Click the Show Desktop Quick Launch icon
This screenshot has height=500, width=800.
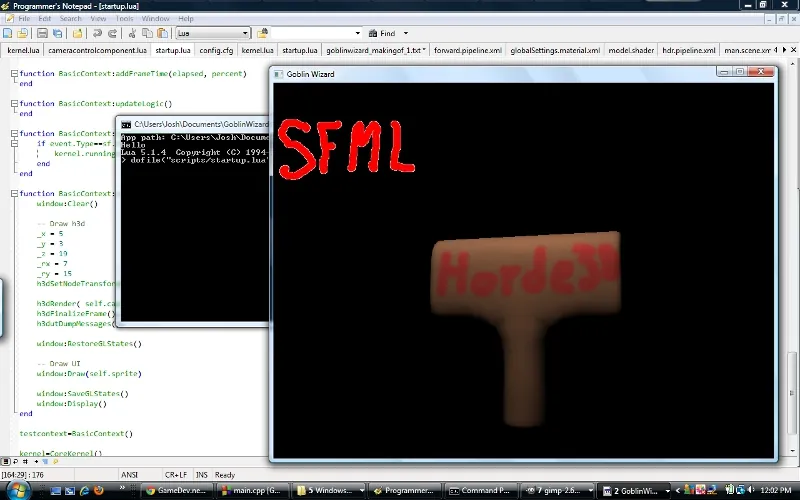[56, 490]
